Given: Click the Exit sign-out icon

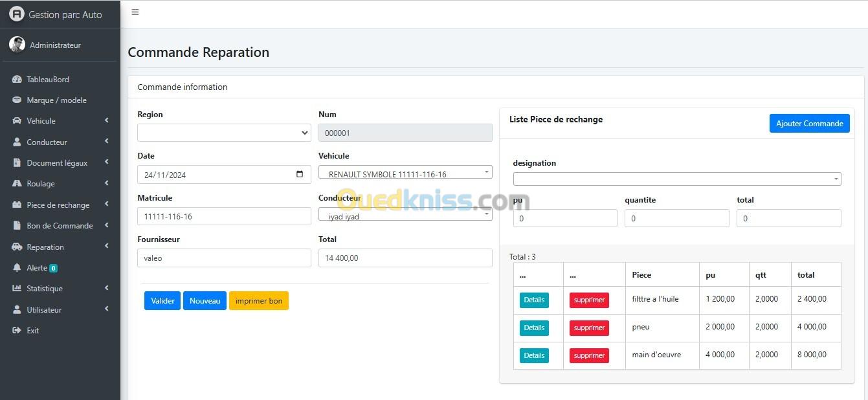Looking at the screenshot, I should coord(17,331).
